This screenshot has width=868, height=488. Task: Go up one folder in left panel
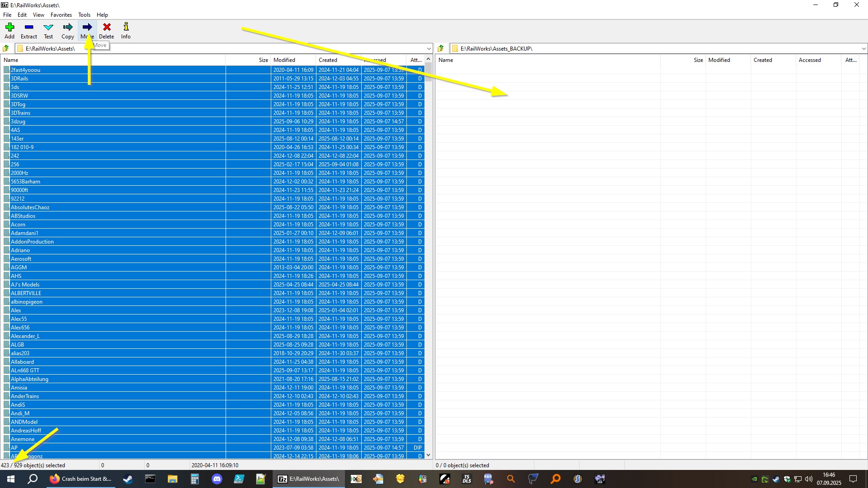pos(6,48)
